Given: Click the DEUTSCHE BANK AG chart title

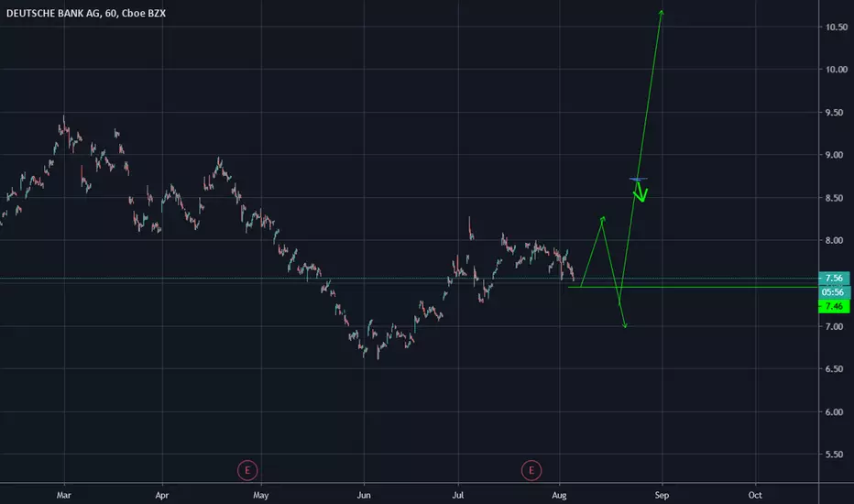Looking at the screenshot, I should [85, 13].
